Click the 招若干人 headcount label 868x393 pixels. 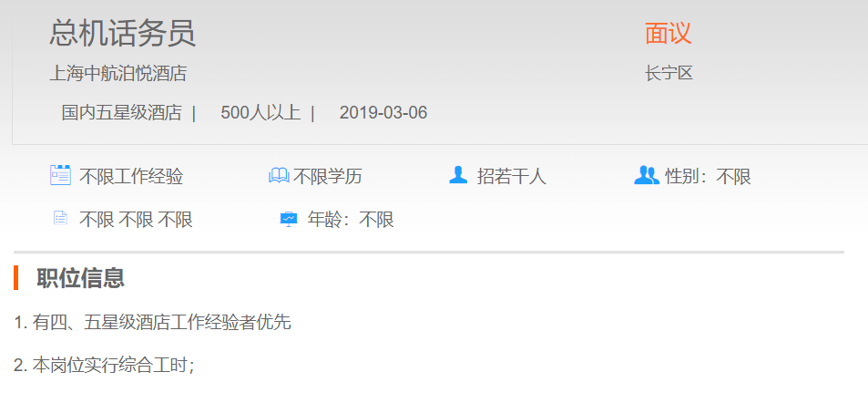click(512, 177)
